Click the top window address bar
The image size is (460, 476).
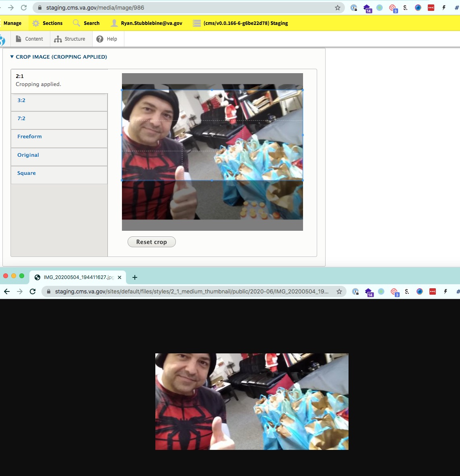(x=188, y=8)
